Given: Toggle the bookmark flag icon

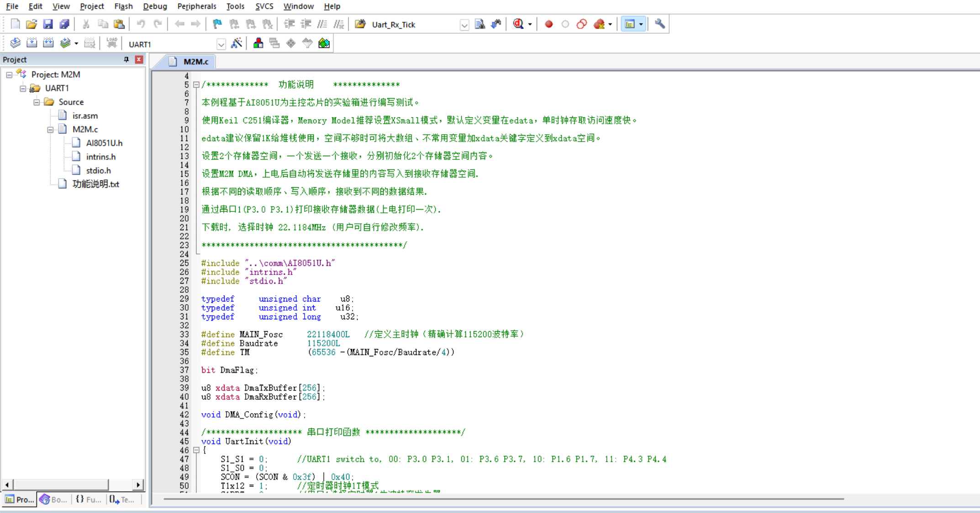Looking at the screenshot, I should pyautogui.click(x=217, y=24).
